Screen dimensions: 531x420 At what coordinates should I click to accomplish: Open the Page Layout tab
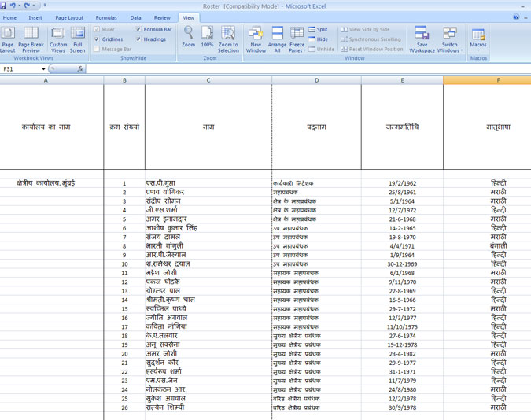[69, 17]
